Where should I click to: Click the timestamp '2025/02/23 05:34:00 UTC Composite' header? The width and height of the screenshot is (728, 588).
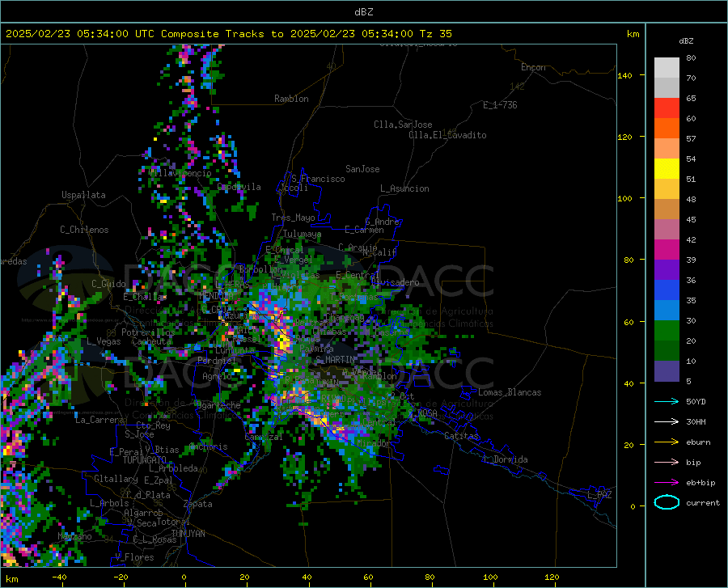point(112,34)
